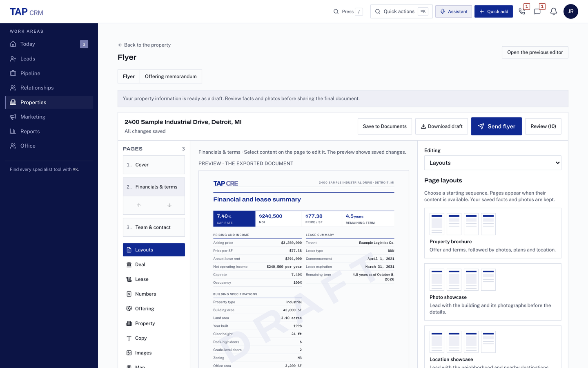
Task: Open the Deal editing section
Action: (x=154, y=265)
